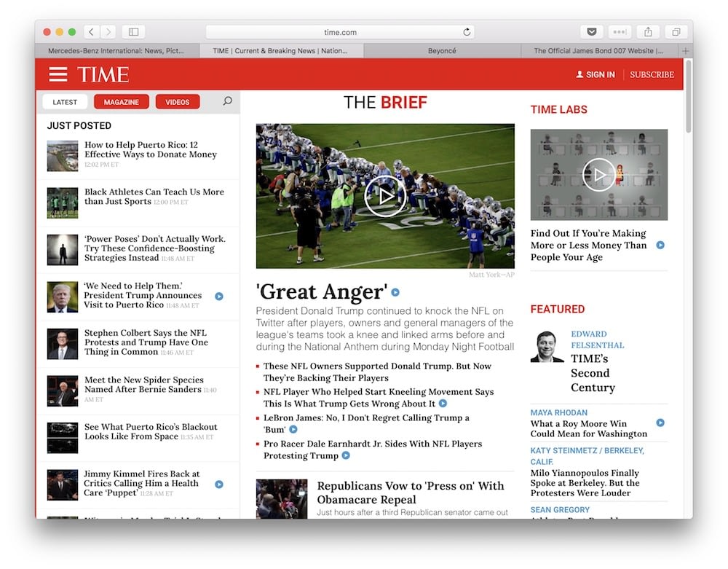Click video icon beside 'Great Anger' headline
The height and width of the screenshot is (569, 728).
coord(395,292)
